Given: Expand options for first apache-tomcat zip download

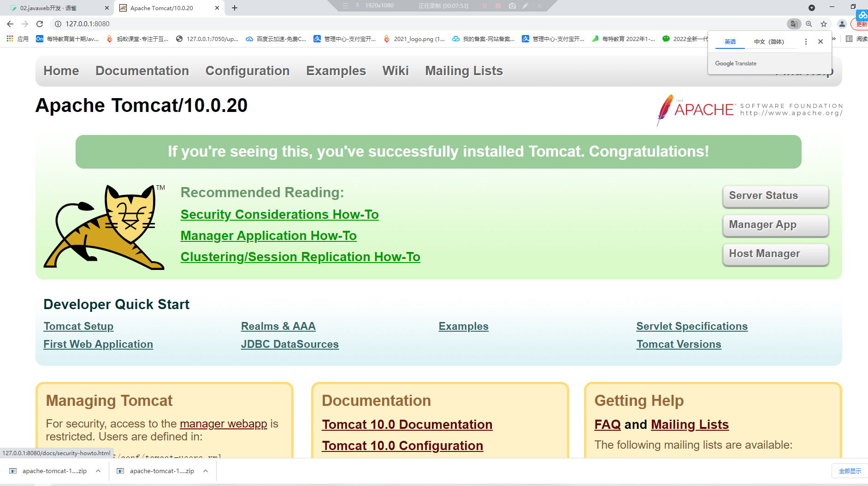Looking at the screenshot, I should (98, 471).
